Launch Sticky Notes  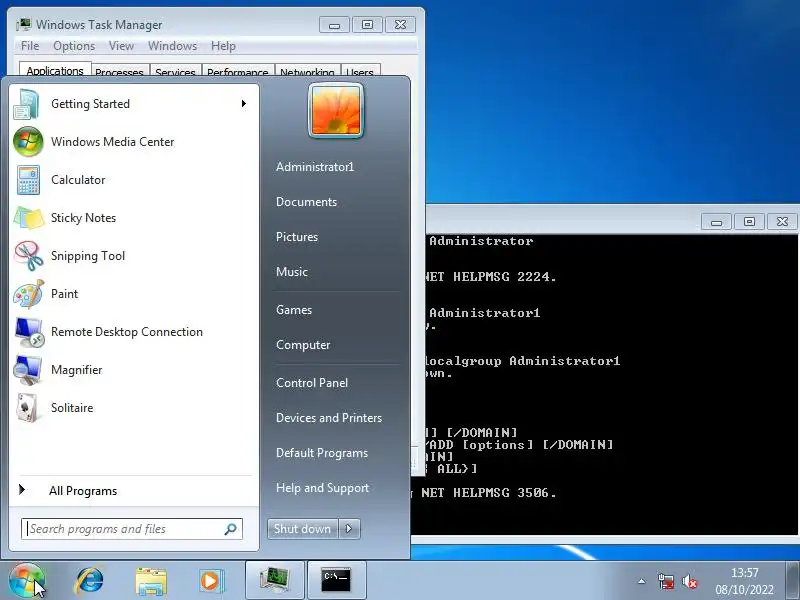(x=132, y=218)
